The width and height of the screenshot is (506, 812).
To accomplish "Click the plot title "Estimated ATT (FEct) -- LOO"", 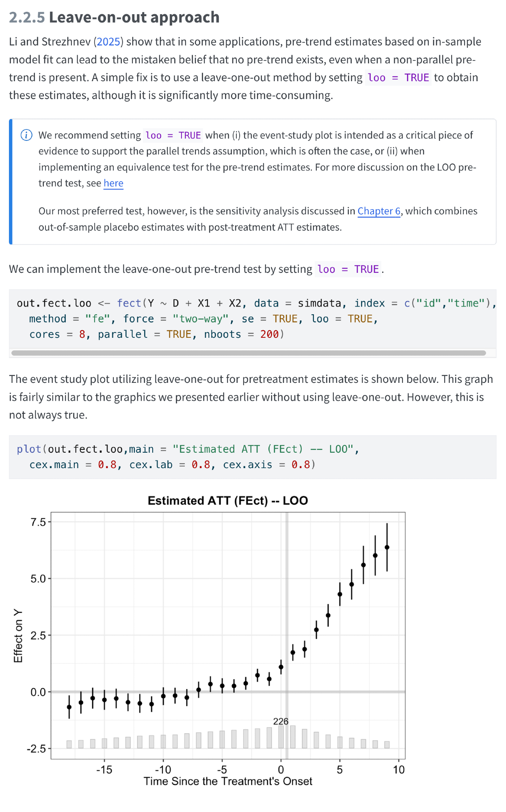I will (228, 501).
